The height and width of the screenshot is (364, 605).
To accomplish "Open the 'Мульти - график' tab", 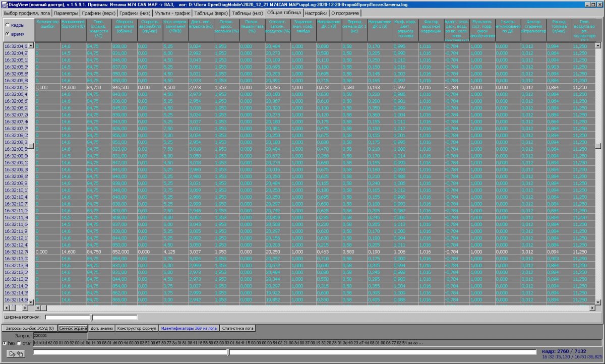I will pos(172,13).
